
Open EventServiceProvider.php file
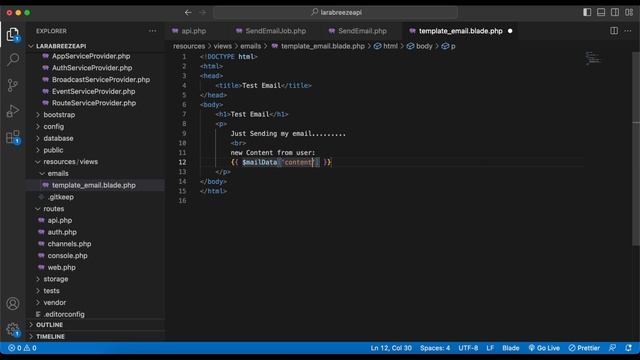pyautogui.click(x=93, y=91)
